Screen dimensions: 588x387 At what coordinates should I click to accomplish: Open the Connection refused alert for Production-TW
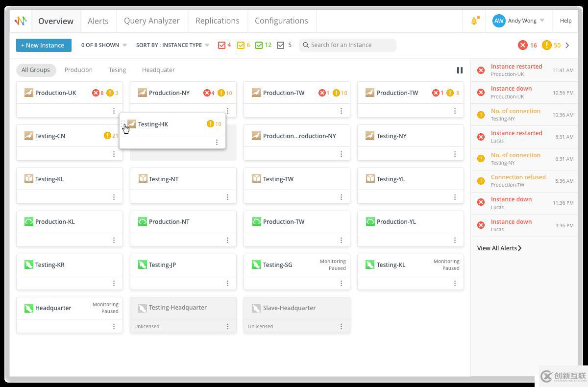(x=524, y=181)
